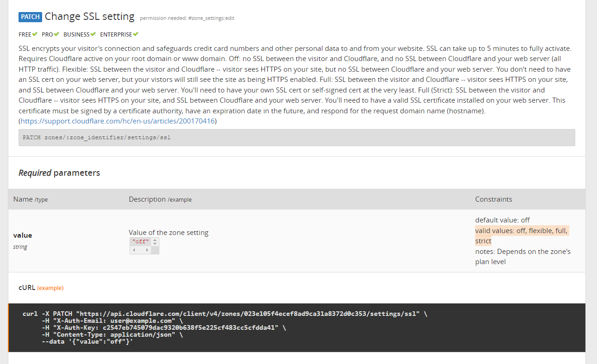
Task: Open the support.cloudflare.com article link
Action: click(118, 121)
